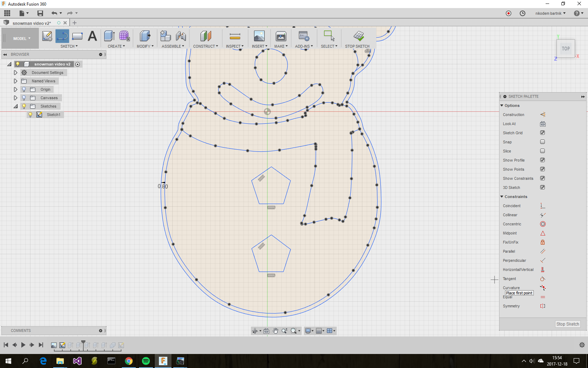Toggle the Show Profile checkbox

point(542,160)
